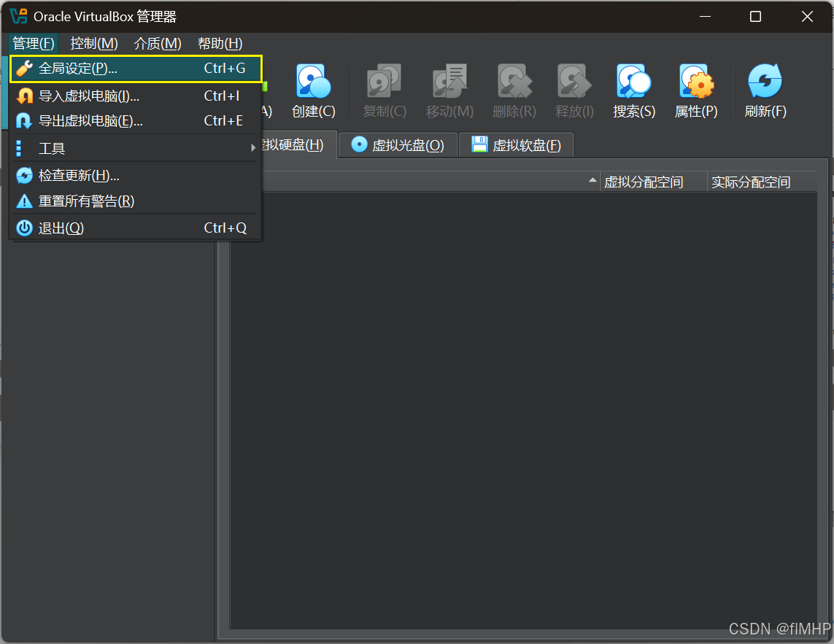This screenshot has width=834, height=644.
Task: Select 全局设定 (Preferences) menu entry
Action: pos(77,69)
